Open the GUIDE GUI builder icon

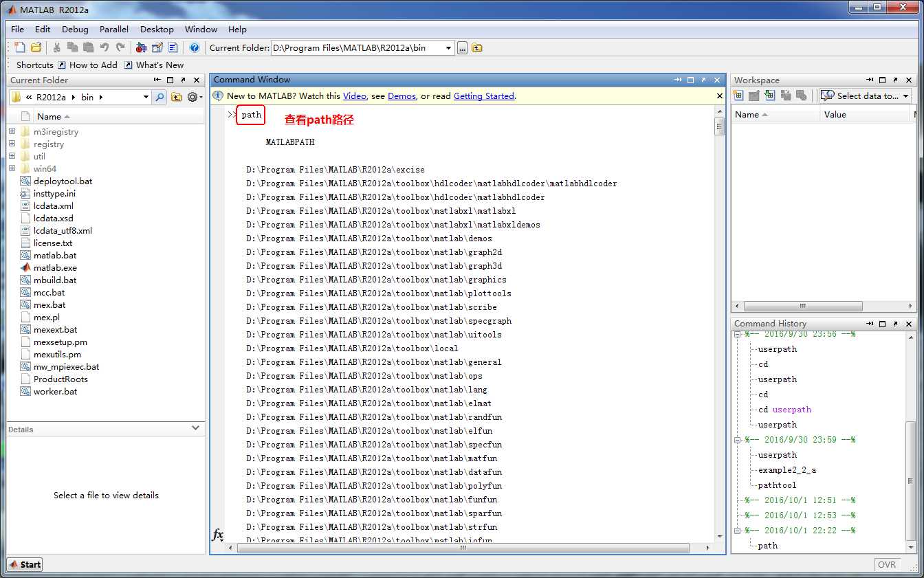click(x=157, y=47)
